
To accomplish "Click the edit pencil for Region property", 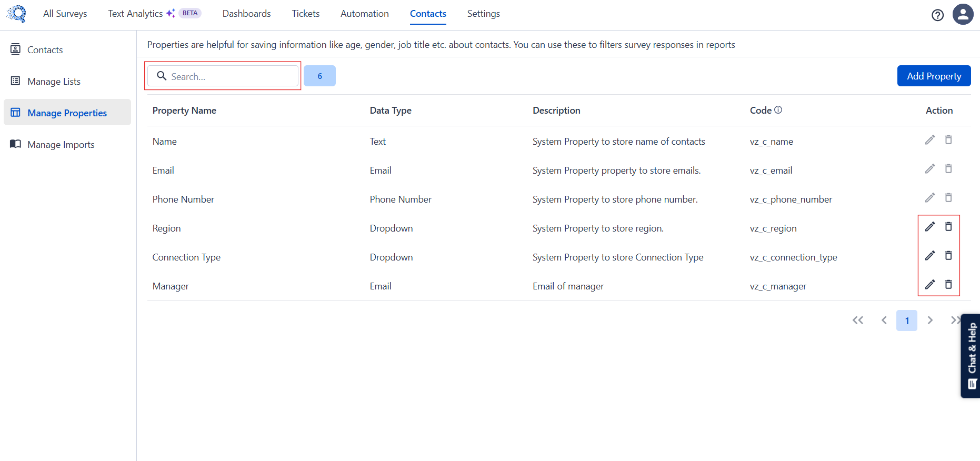I will click(x=930, y=227).
